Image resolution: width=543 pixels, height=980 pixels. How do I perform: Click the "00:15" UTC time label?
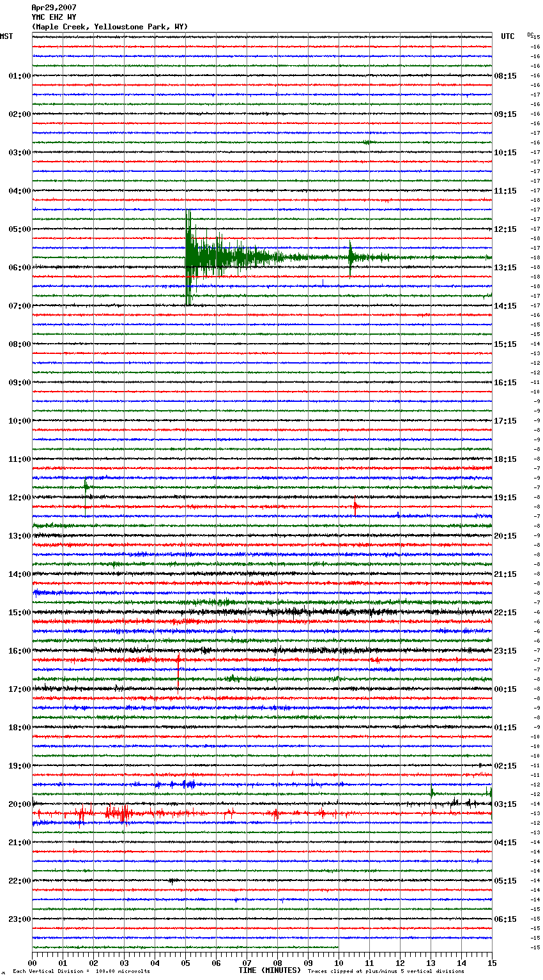[x=505, y=689]
